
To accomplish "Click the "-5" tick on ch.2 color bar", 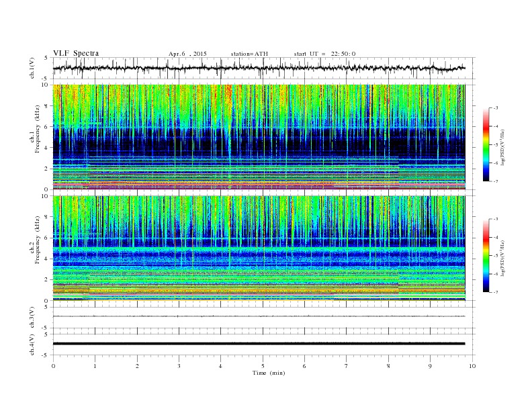I will (495, 256).
